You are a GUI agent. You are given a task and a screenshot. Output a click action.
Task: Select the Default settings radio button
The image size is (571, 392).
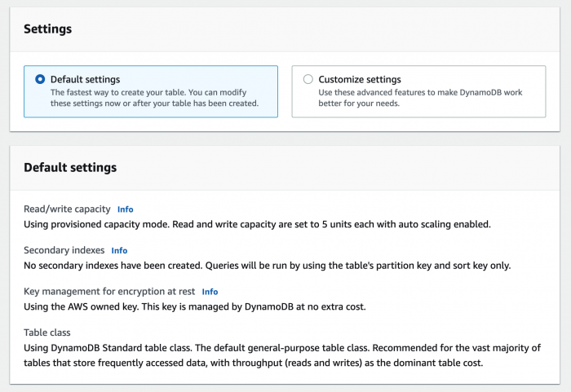point(40,80)
